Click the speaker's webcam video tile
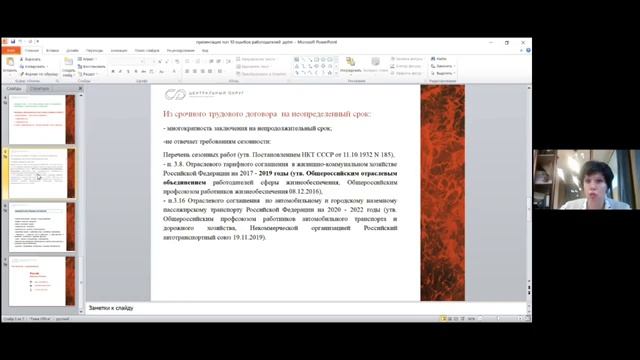The image size is (640, 360). click(x=587, y=180)
